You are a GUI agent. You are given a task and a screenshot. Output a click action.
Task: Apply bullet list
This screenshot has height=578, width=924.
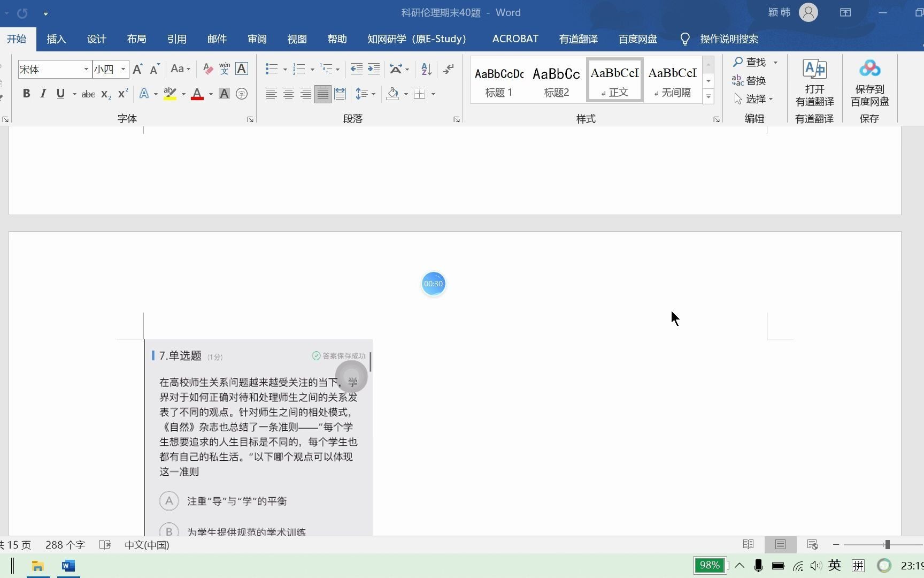pyautogui.click(x=272, y=69)
